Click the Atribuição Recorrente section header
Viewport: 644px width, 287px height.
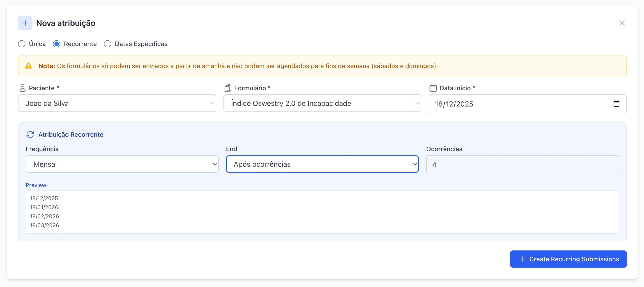71,134
